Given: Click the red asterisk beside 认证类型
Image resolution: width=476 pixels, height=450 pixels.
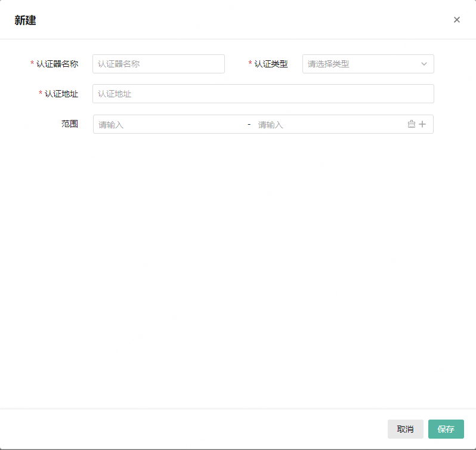Looking at the screenshot, I should pos(251,64).
